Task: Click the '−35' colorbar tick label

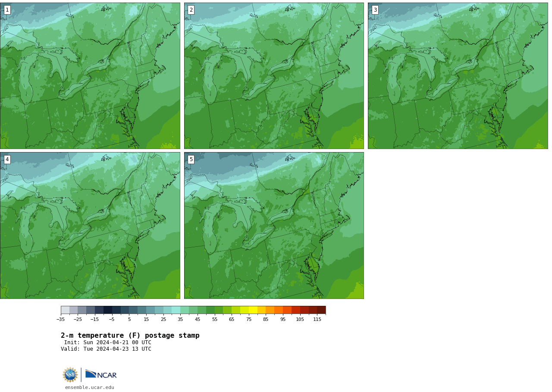Action: click(61, 320)
